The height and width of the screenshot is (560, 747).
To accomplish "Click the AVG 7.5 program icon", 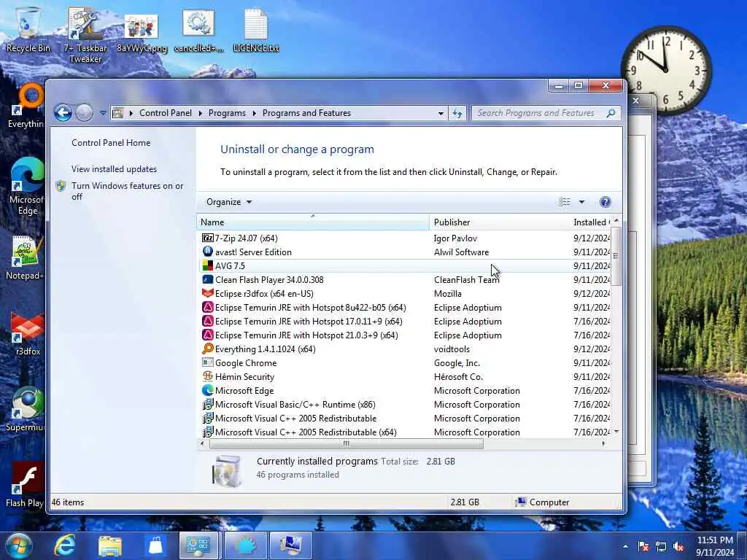I will [x=207, y=265].
